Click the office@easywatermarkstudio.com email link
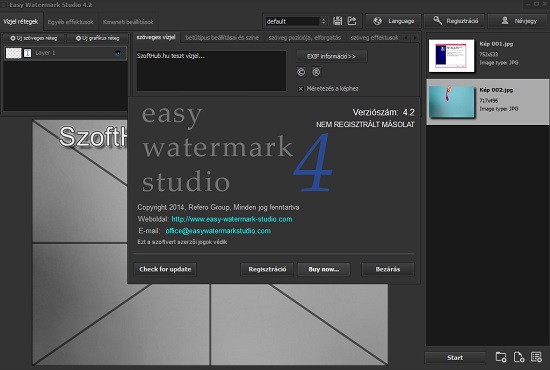 pyautogui.click(x=218, y=231)
